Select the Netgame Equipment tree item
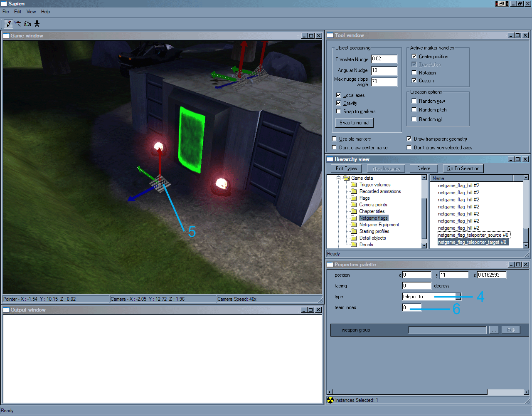The image size is (532, 416). click(379, 225)
